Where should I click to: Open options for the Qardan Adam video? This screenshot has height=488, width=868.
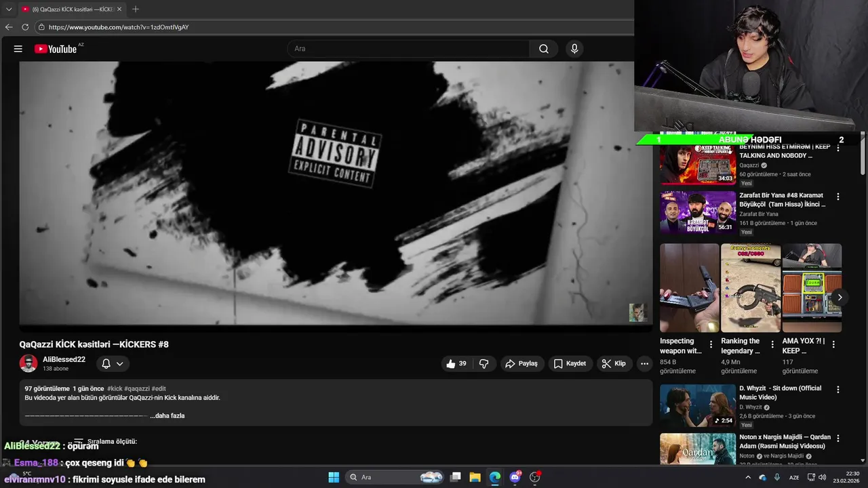(x=837, y=439)
